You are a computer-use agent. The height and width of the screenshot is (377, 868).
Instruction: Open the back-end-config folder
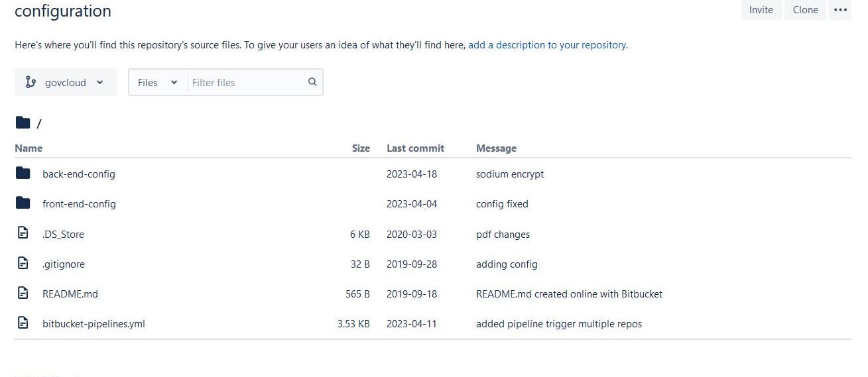tap(79, 174)
